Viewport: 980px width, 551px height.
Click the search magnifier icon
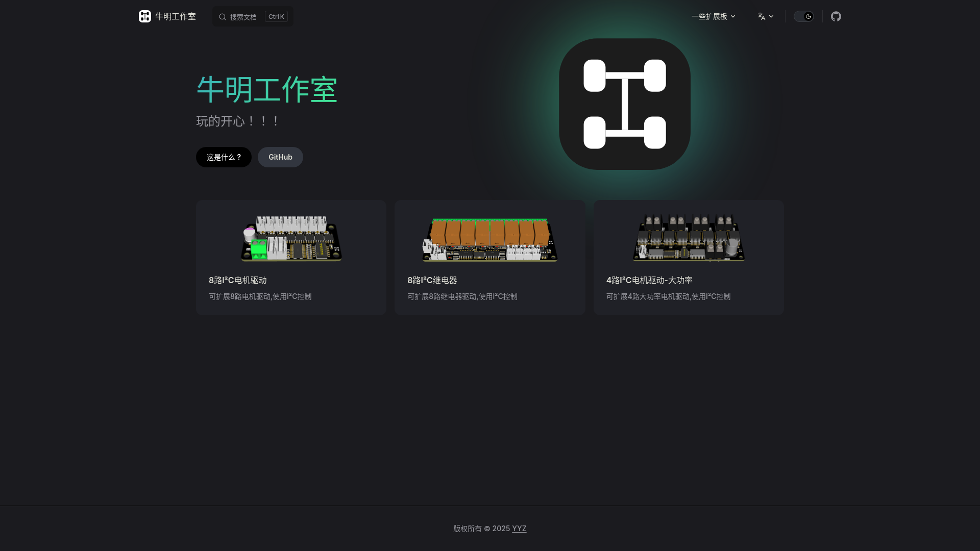pos(223,17)
